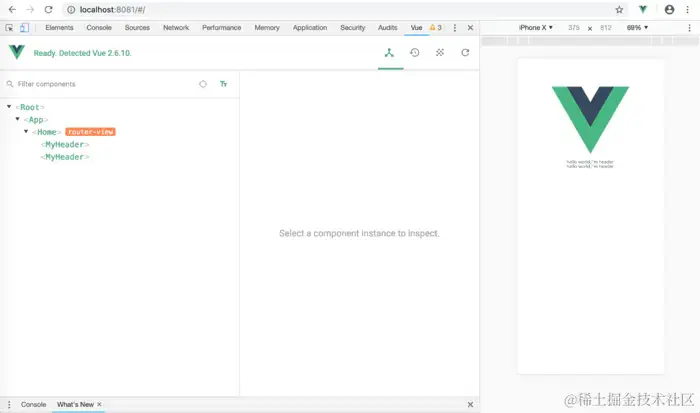Screen dimensions: 700x413
Task: Collapse the App tree node arrow
Action: click(x=17, y=119)
